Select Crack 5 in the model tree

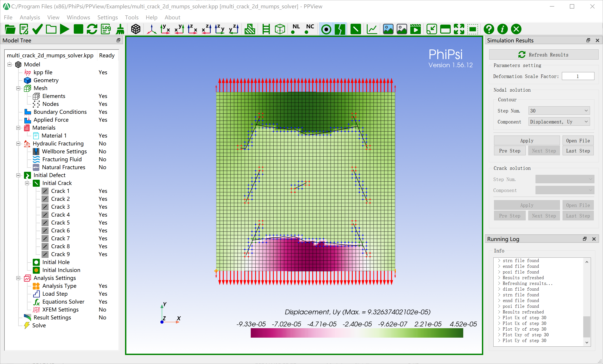point(60,223)
